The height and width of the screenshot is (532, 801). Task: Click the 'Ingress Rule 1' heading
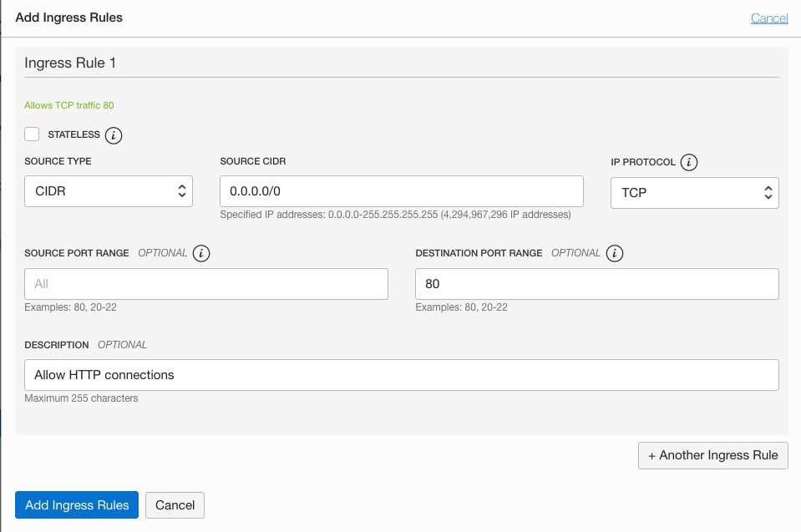point(70,63)
